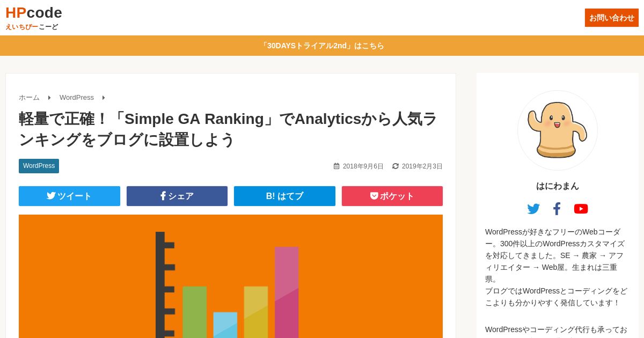Screen dimensions: 644x338
Task: Open the お問い合わせ contact button
Action: (612, 18)
